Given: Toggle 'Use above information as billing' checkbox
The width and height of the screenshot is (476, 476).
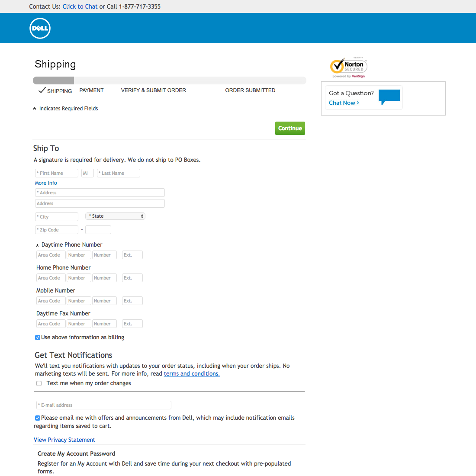Looking at the screenshot, I should tap(38, 338).
